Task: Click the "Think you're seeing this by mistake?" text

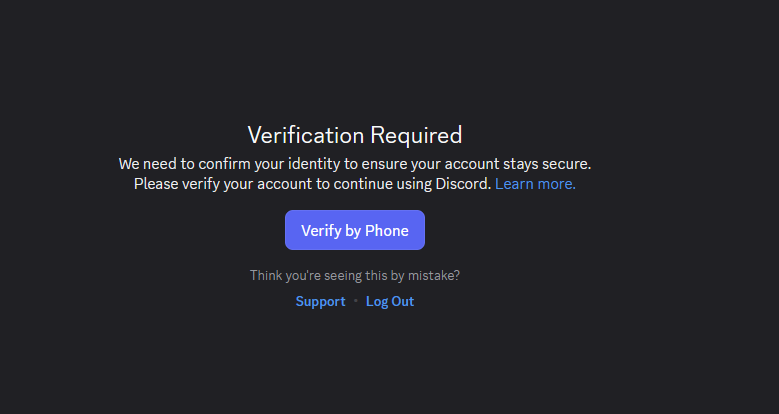Action: [x=355, y=275]
